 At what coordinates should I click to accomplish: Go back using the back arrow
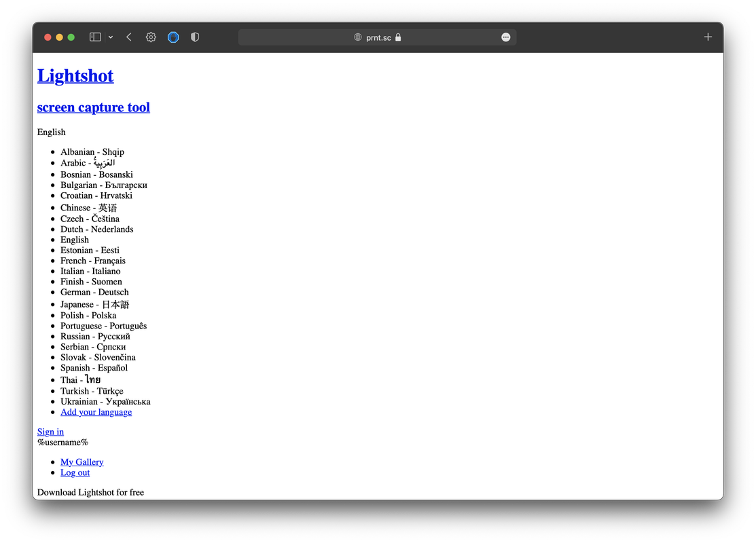[x=129, y=37]
